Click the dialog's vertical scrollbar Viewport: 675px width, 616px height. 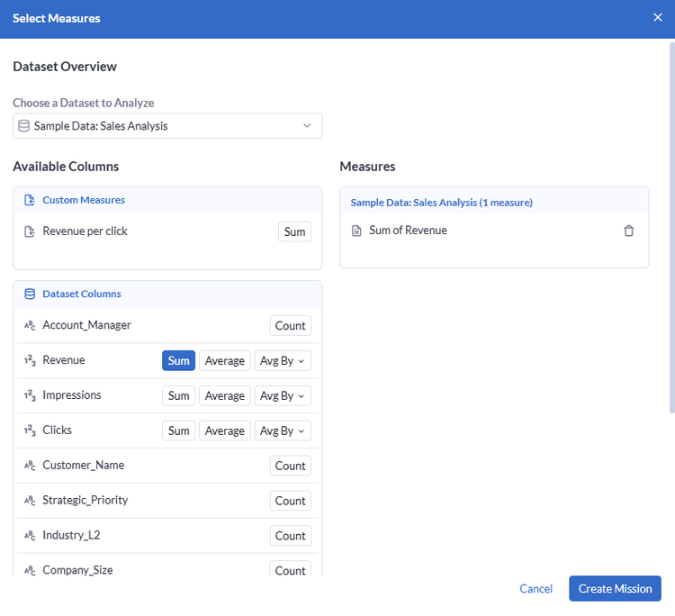coord(670,225)
